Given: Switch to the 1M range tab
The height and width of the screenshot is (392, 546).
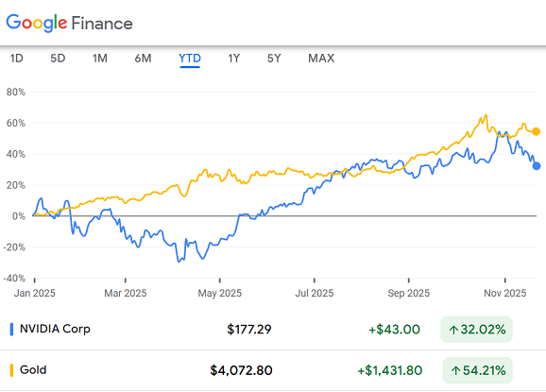Looking at the screenshot, I should [x=100, y=59].
